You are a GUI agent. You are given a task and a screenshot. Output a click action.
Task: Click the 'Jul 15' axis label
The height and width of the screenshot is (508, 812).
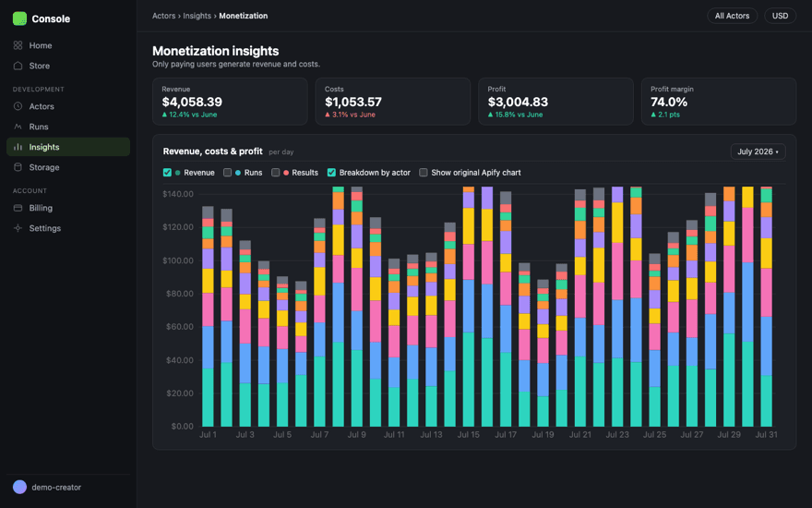[x=468, y=434]
